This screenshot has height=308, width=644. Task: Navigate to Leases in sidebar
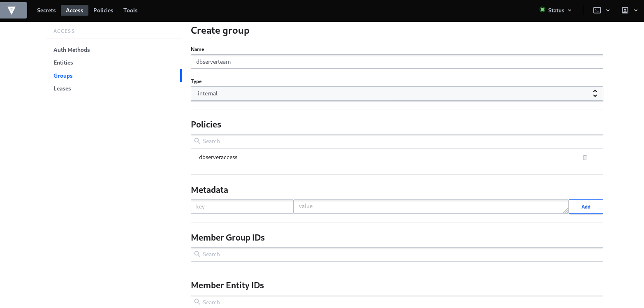point(62,88)
